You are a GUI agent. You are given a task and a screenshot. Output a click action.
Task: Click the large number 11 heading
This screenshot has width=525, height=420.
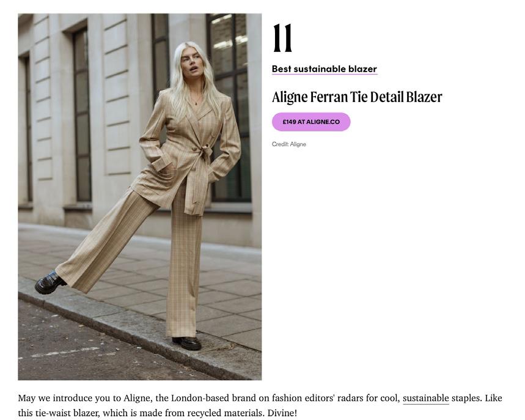[282, 38]
